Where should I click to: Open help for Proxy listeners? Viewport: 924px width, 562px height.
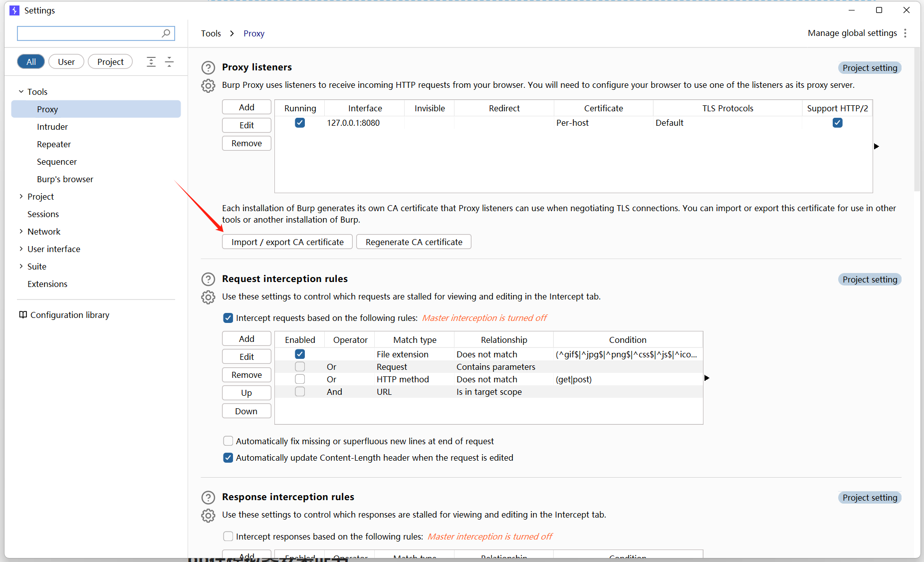pyautogui.click(x=208, y=67)
